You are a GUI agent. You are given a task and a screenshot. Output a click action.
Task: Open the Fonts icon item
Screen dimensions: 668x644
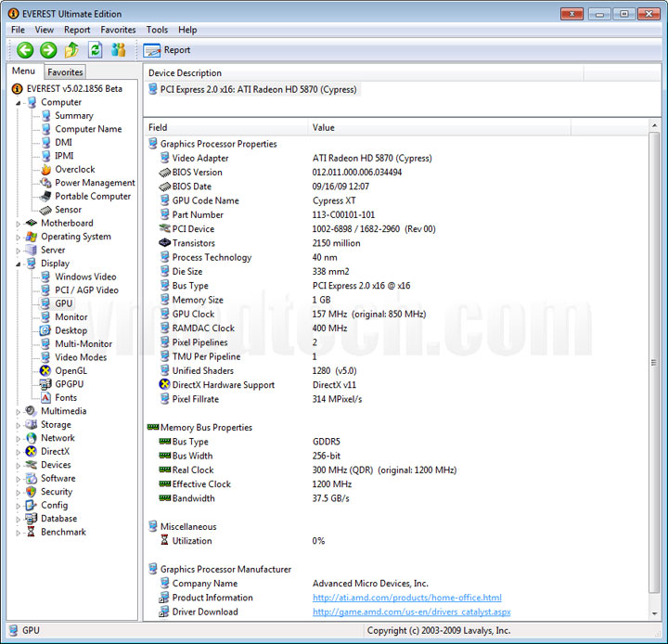[x=45, y=398]
